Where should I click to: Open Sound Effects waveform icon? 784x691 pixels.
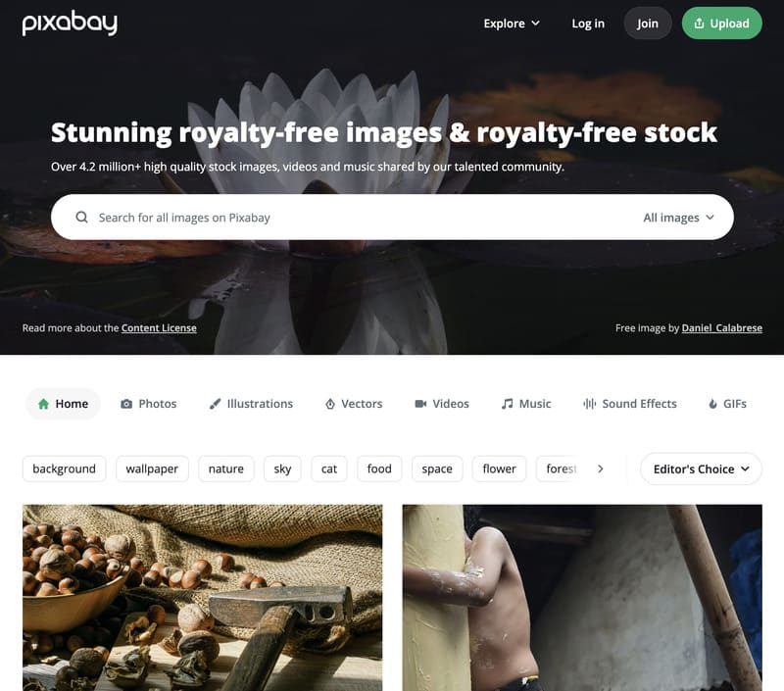(x=590, y=404)
